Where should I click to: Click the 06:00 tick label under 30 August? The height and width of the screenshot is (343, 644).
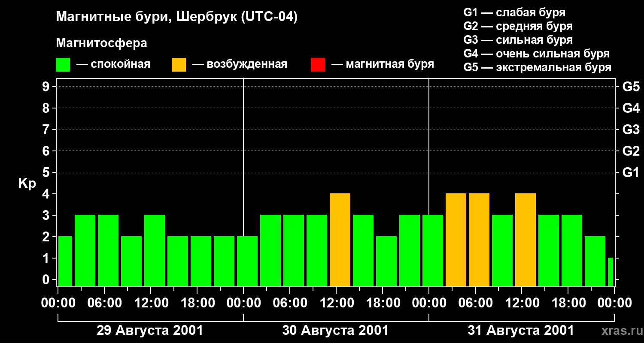(x=290, y=303)
